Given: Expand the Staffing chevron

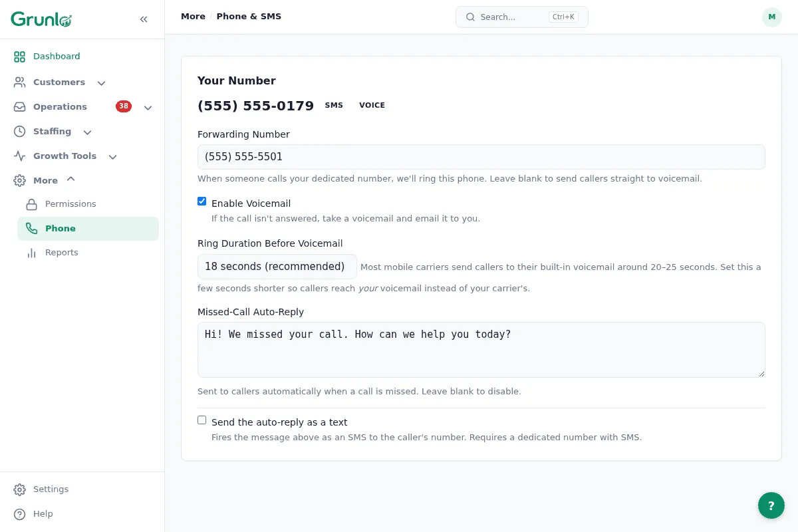Looking at the screenshot, I should pyautogui.click(x=87, y=132).
